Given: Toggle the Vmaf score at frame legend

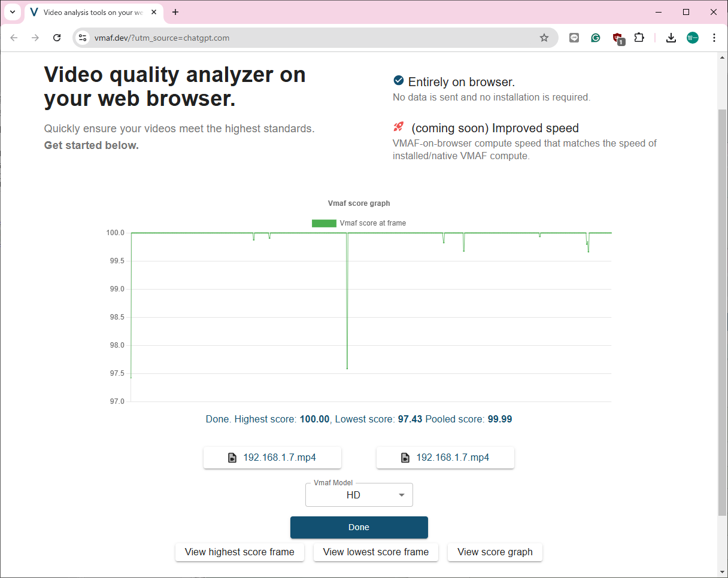Looking at the screenshot, I should pos(359,223).
